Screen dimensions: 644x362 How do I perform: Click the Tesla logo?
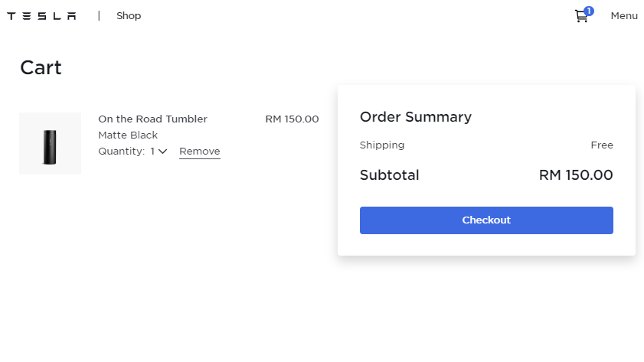point(41,16)
